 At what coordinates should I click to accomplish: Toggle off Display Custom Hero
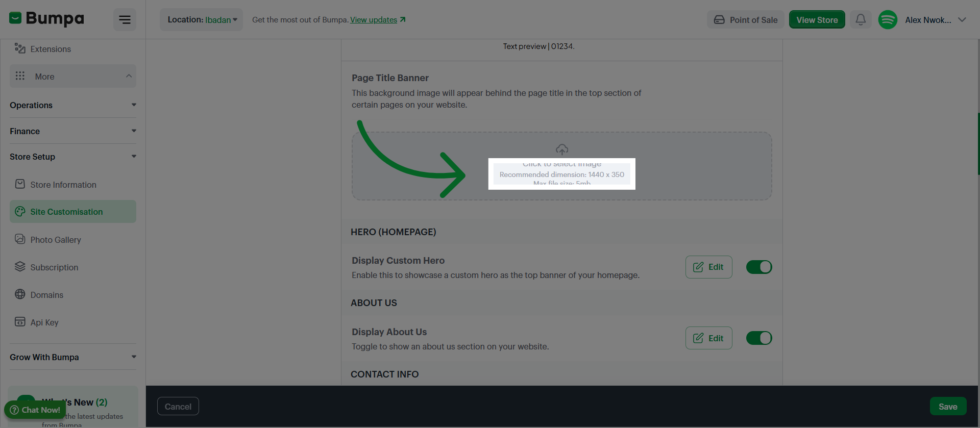(x=759, y=267)
